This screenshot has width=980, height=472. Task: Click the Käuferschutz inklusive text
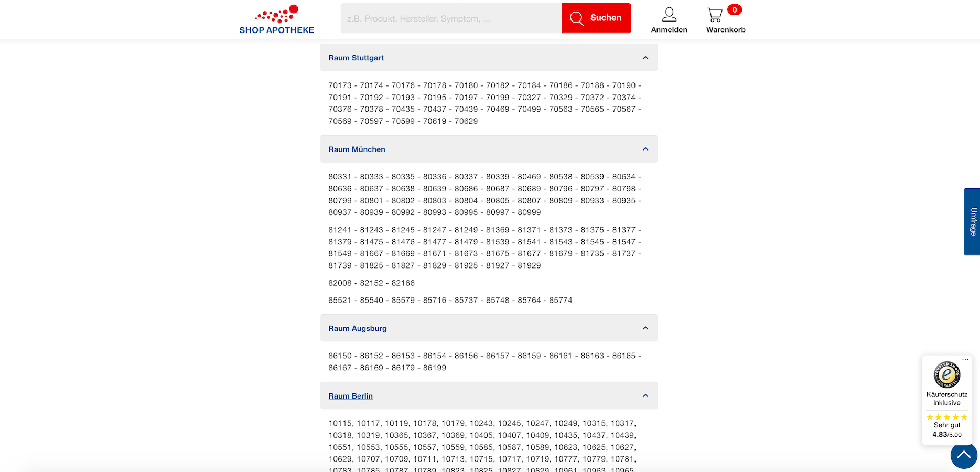(x=946, y=399)
